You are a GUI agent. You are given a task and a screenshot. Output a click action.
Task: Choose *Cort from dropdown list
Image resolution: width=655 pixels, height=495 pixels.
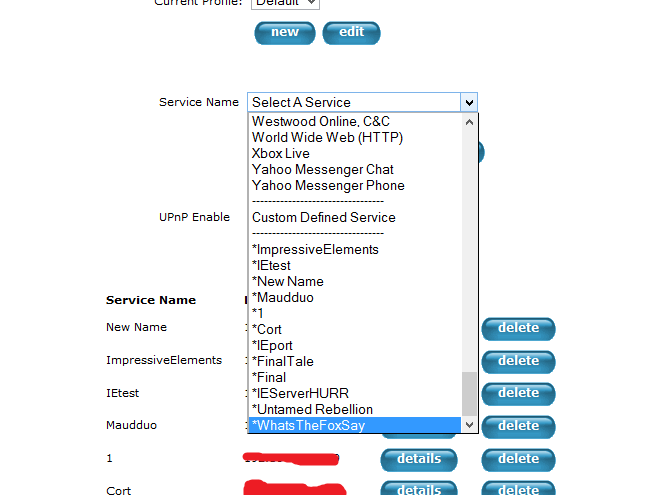click(x=355, y=330)
